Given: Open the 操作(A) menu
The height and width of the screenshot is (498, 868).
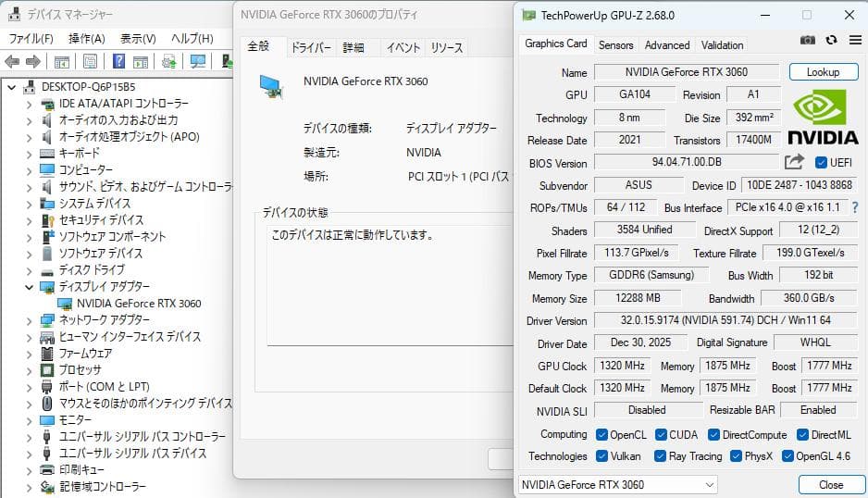Looking at the screenshot, I should (86, 38).
